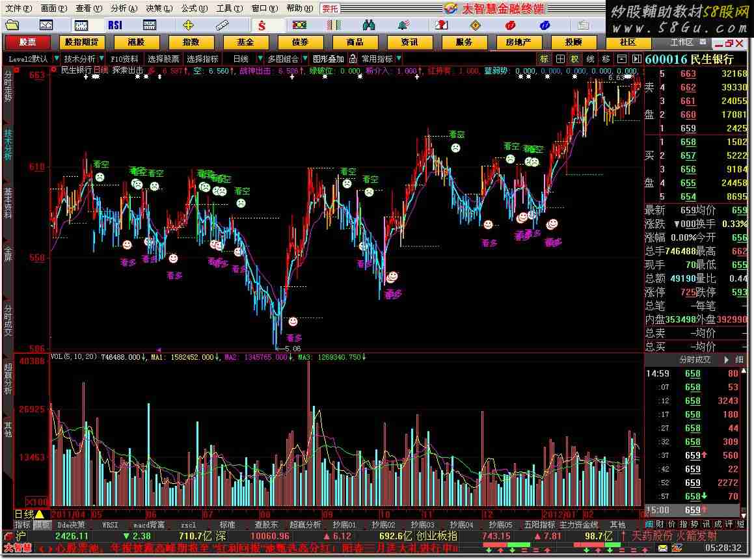Screen dimensions: 754x560
Task: Click the collapse panel box icon
Action: click(622, 59)
